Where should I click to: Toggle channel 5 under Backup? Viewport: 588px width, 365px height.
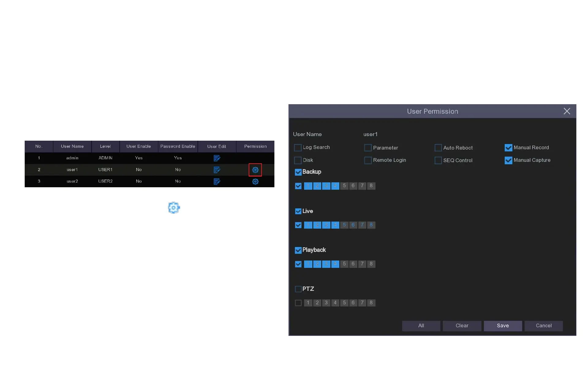[344, 186]
